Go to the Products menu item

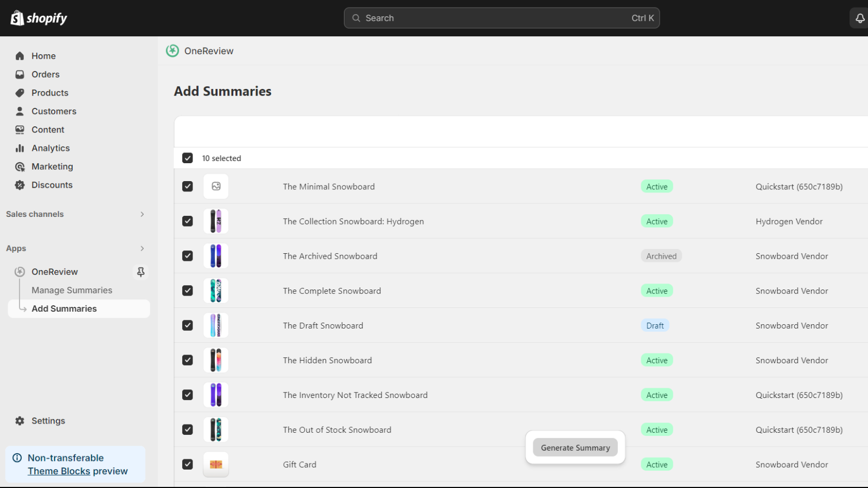tap(50, 93)
